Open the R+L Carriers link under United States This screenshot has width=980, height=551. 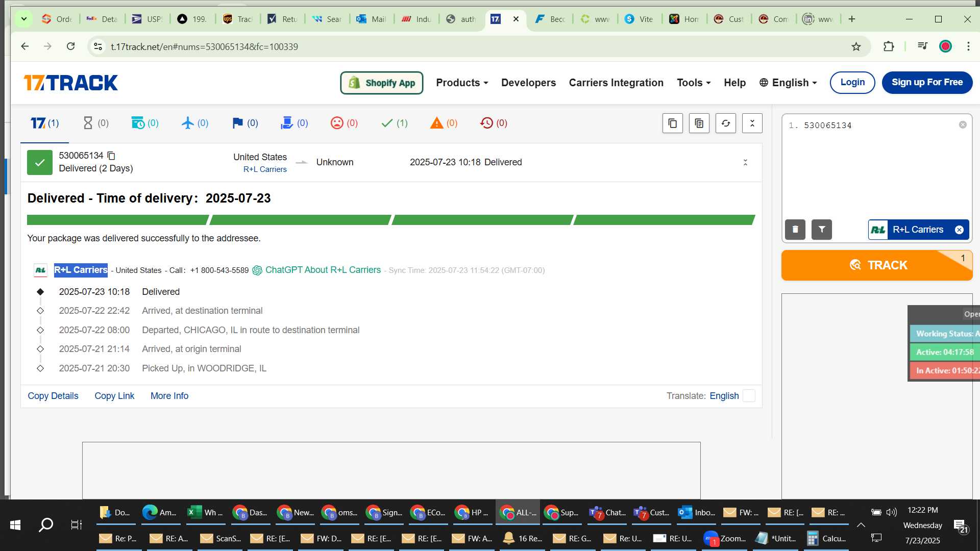click(x=265, y=169)
